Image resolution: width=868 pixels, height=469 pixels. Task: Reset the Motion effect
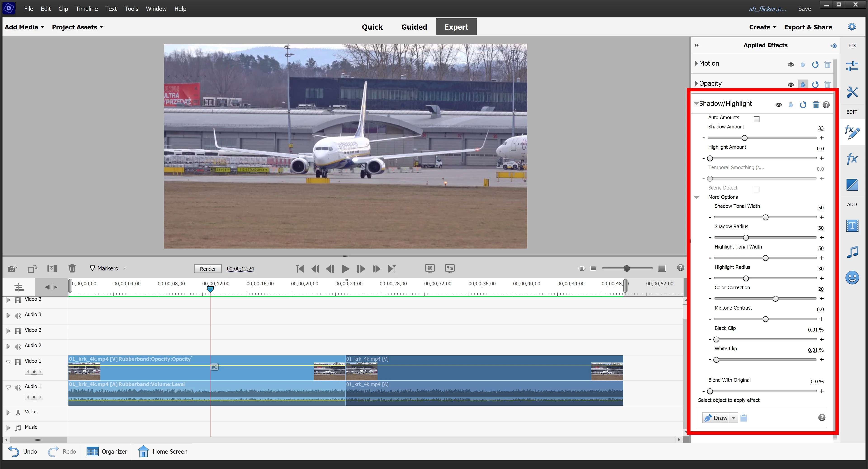[815, 64]
